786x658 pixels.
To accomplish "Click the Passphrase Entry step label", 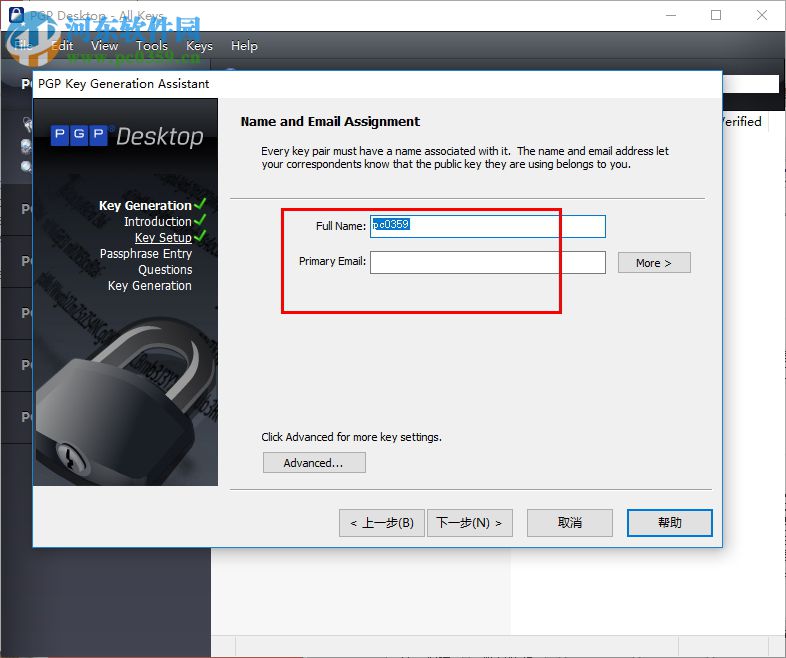I will click(145, 254).
